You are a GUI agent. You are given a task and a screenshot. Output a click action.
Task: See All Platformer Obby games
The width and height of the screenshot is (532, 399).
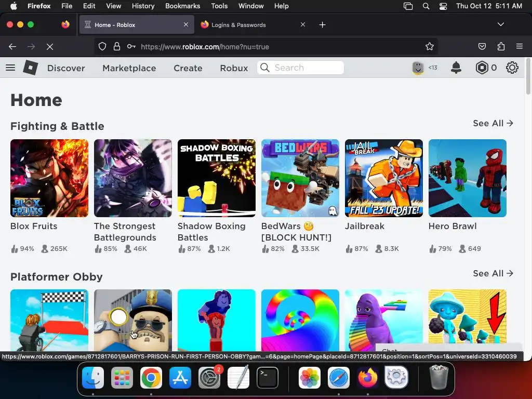tap(493, 273)
